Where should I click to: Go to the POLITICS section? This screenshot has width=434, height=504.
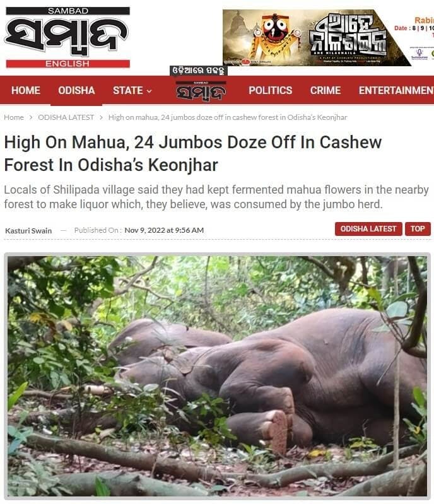tap(271, 91)
